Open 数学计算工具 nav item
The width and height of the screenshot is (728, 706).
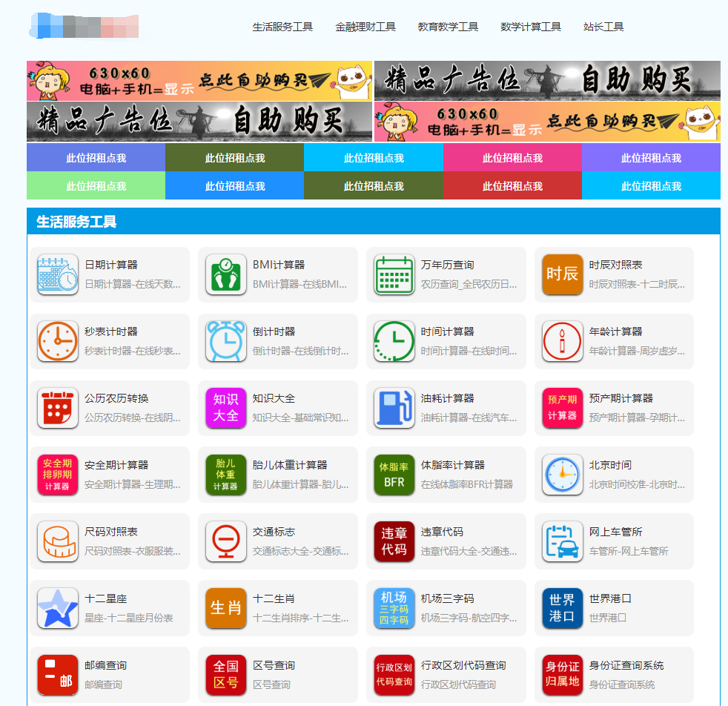[x=531, y=27]
